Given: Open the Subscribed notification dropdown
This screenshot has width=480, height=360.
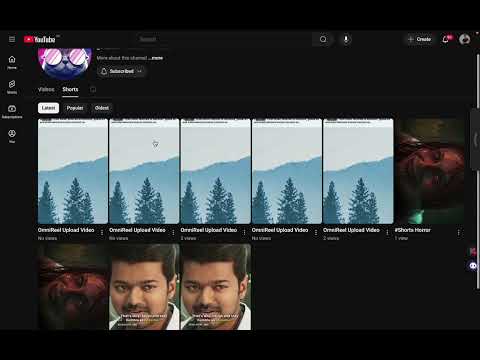Looking at the screenshot, I should point(122,71).
